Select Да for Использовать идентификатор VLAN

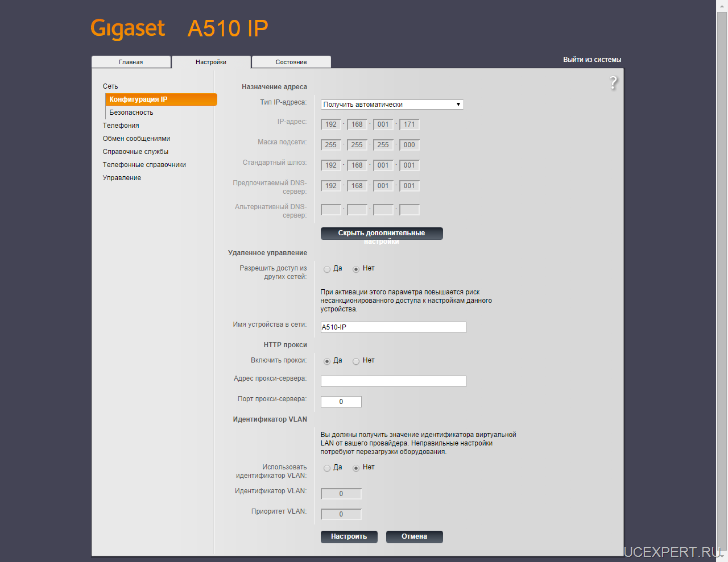[x=327, y=468]
